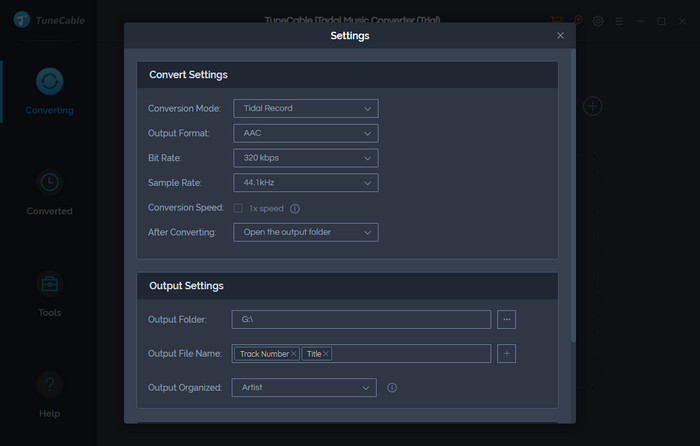Expand the Sample Rate dropdown
700x446 pixels.
tap(306, 183)
